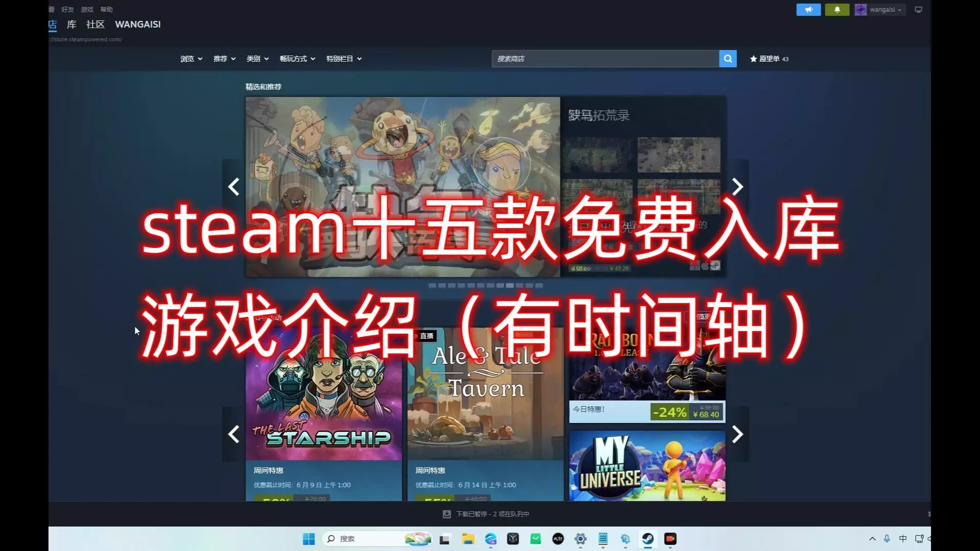Switch to the 库 library tab
The height and width of the screenshot is (551, 980).
(x=71, y=24)
